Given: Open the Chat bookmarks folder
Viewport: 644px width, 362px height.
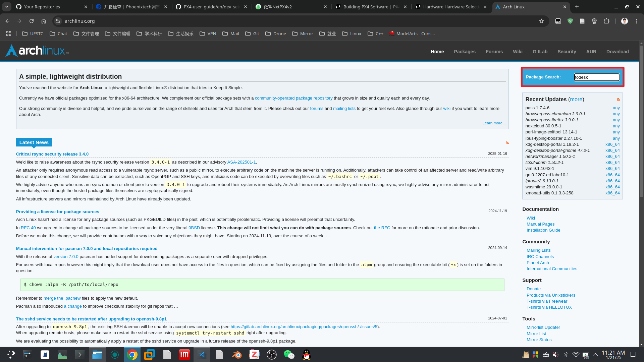Looking at the screenshot, I should pos(58,34).
